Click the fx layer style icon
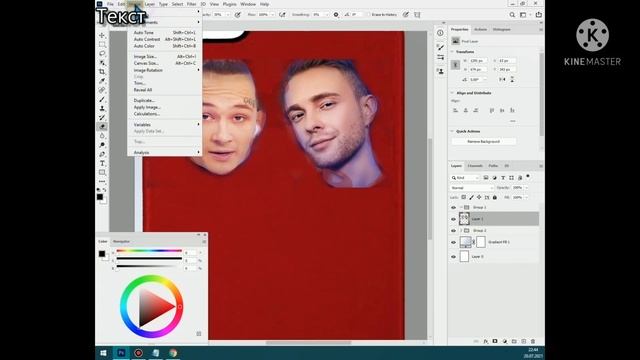 [x=486, y=341]
